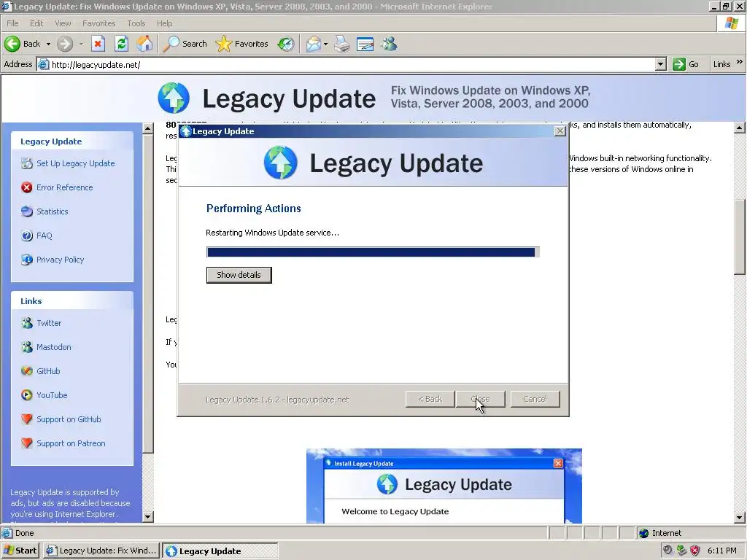Click the GitHub link icon
Viewport: 747px width, 560px height.
point(27,371)
